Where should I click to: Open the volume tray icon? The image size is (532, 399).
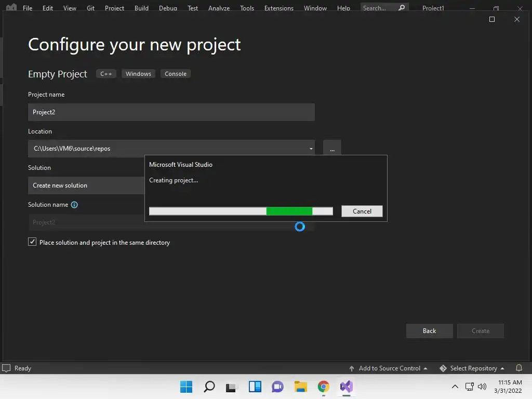[482, 387]
